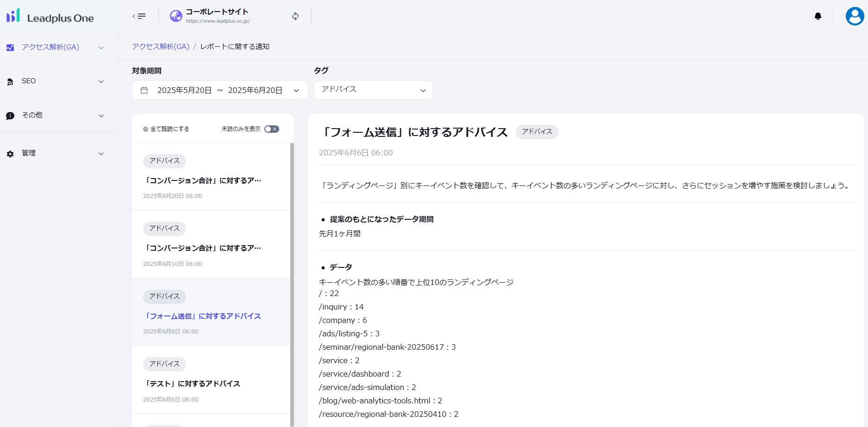Expand the SEO menu chevron
The height and width of the screenshot is (427, 868).
click(101, 81)
